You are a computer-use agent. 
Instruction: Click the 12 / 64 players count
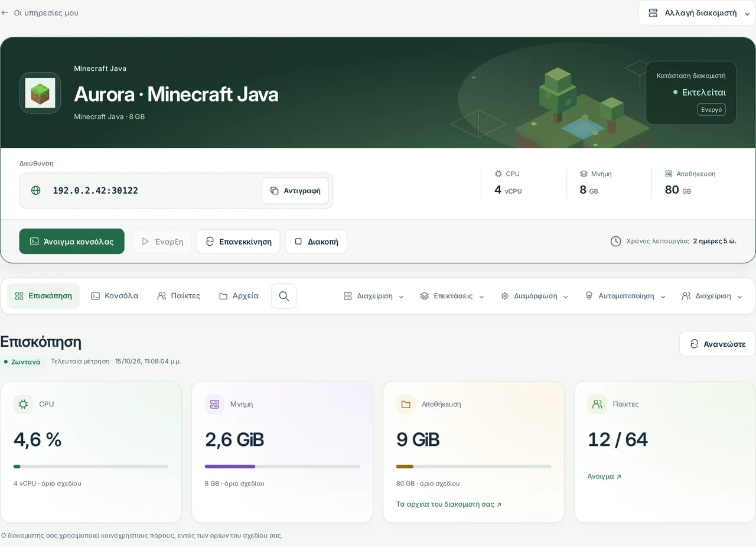(618, 439)
